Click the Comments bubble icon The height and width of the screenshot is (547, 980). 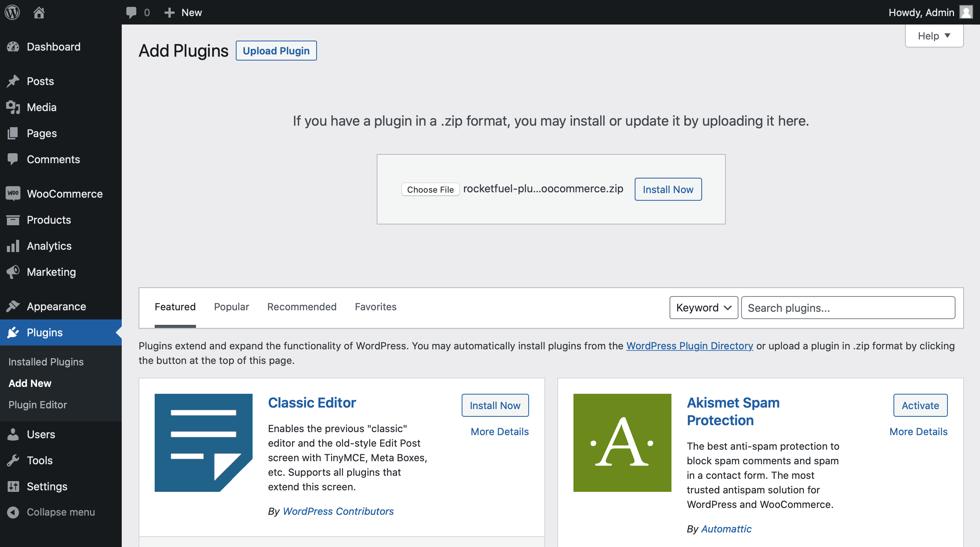pos(131,11)
